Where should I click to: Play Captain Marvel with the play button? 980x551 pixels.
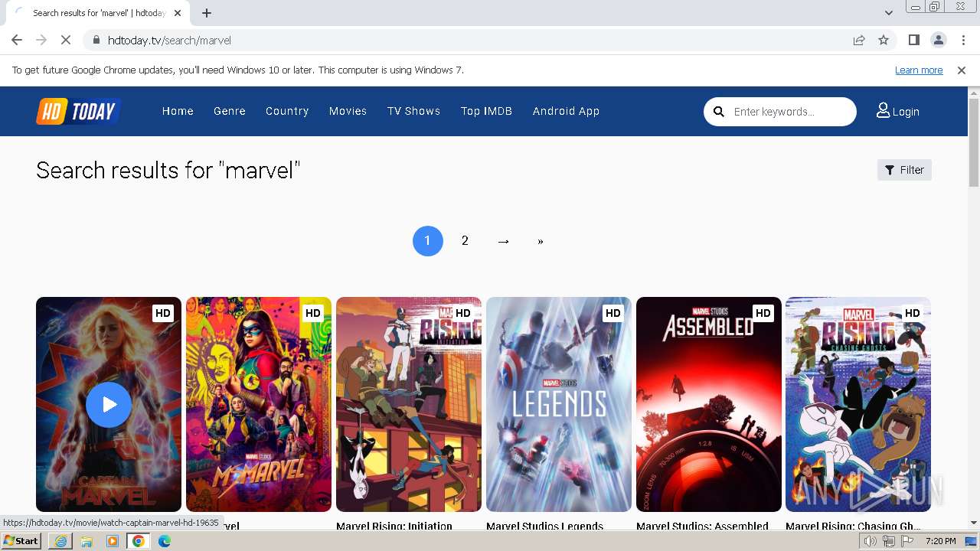click(x=109, y=405)
